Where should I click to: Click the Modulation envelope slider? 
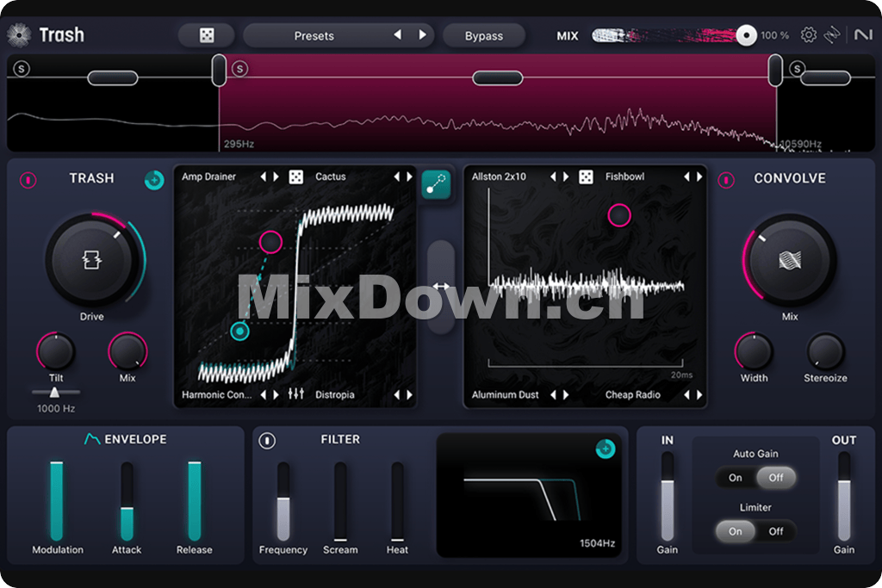point(56,500)
